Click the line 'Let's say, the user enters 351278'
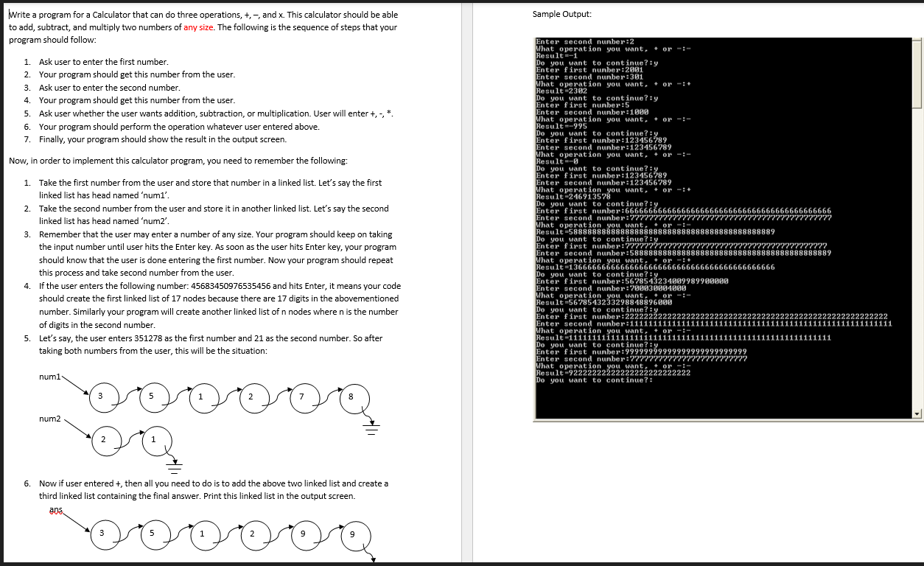The image size is (924, 566). pos(211,338)
